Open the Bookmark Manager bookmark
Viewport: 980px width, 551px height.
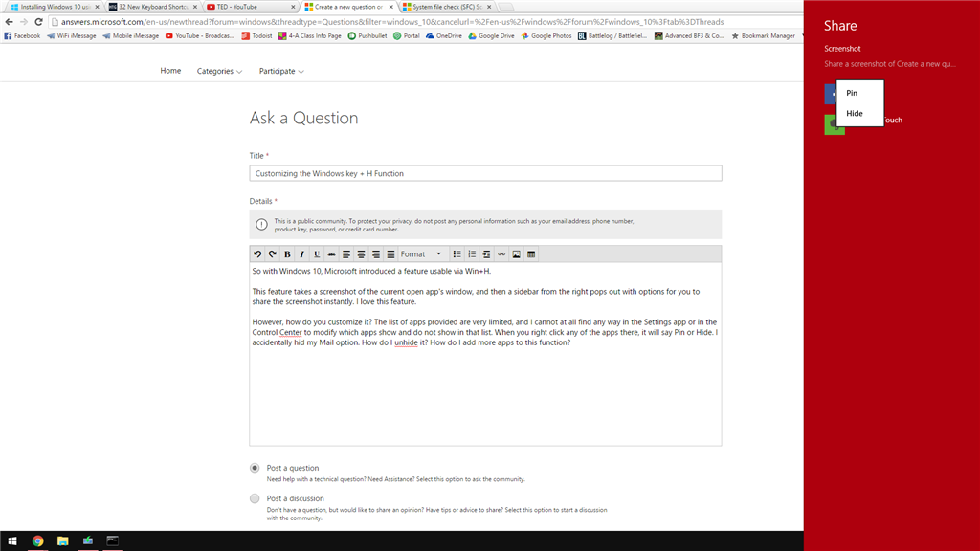click(763, 36)
